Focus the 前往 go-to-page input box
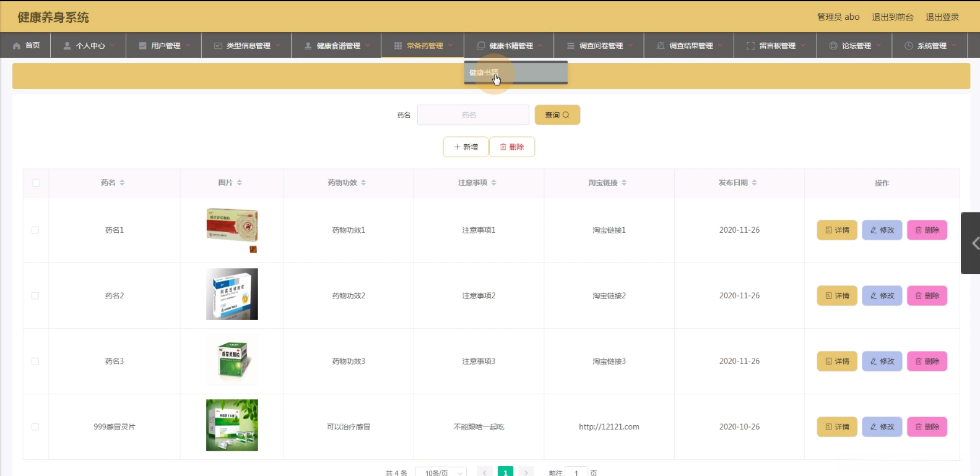This screenshot has width=980, height=476. [576, 472]
